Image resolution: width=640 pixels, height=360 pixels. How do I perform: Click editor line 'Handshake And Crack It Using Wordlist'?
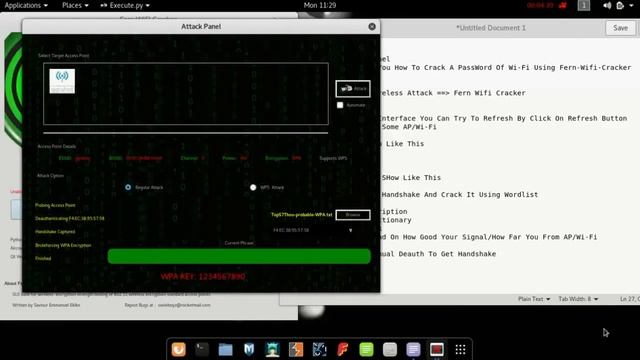point(460,195)
